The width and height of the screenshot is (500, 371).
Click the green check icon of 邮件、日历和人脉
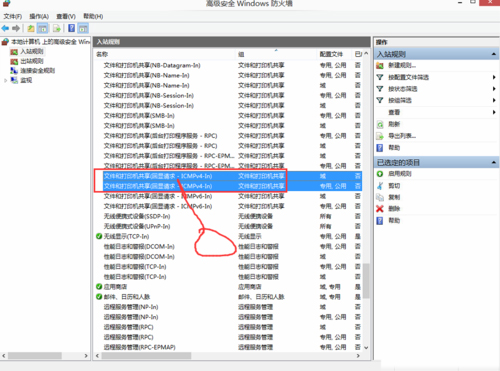click(99, 297)
